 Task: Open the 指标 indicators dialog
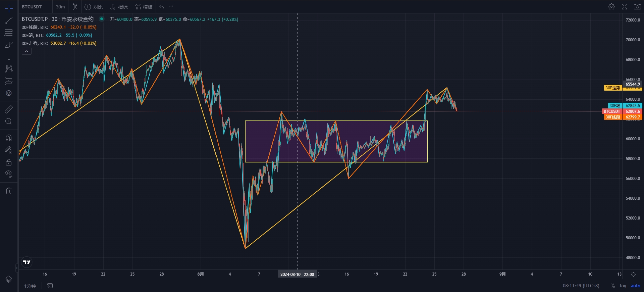pos(119,7)
